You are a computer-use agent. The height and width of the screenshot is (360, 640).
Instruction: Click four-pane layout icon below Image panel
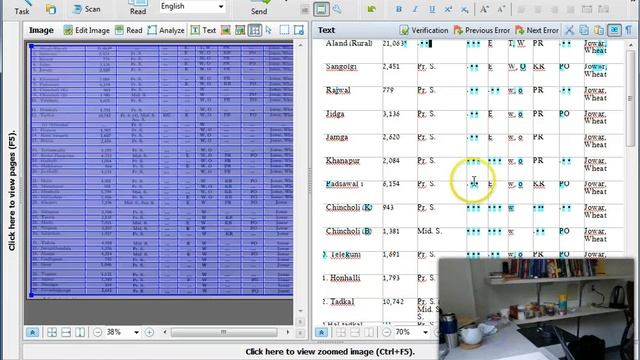click(x=52, y=332)
